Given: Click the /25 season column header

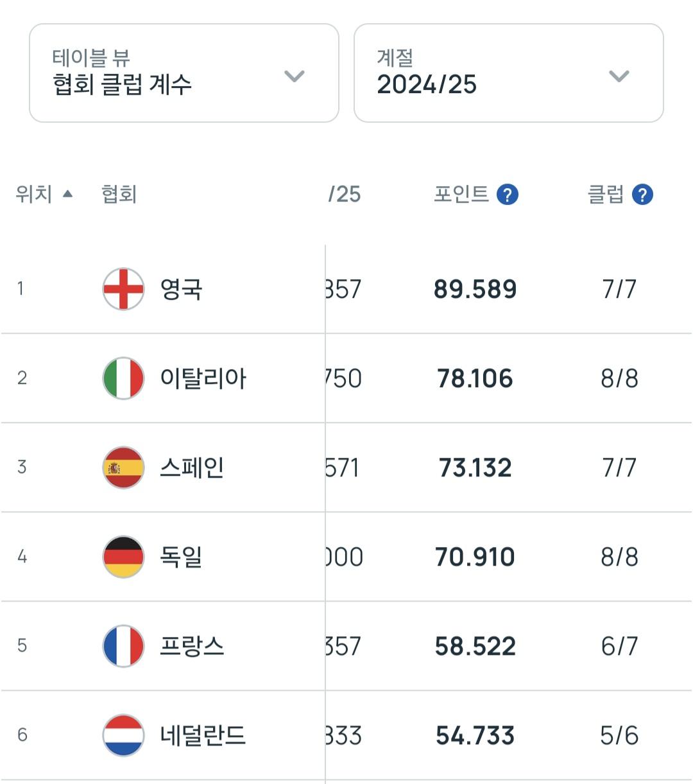Looking at the screenshot, I should point(345,194).
